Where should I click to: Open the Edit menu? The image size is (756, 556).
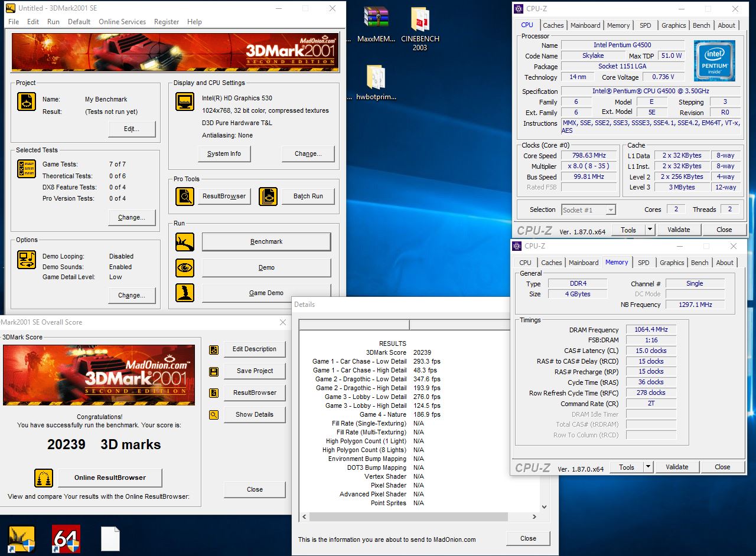[33, 22]
